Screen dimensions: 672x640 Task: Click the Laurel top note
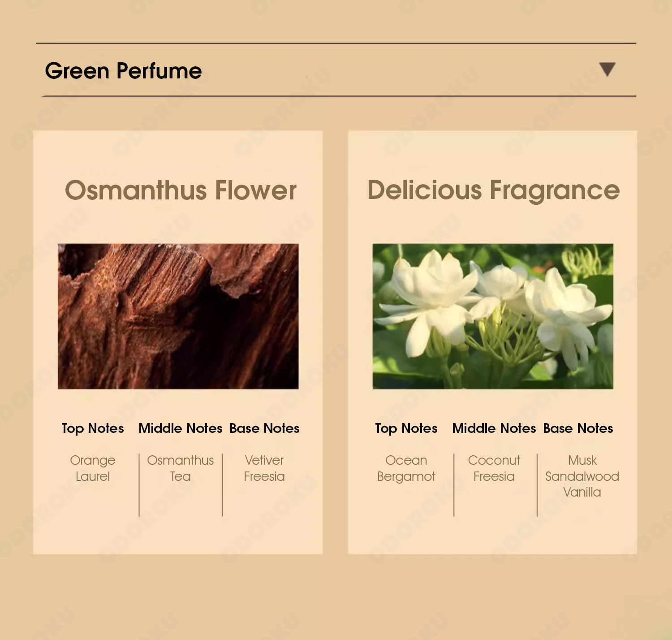pos(93,476)
